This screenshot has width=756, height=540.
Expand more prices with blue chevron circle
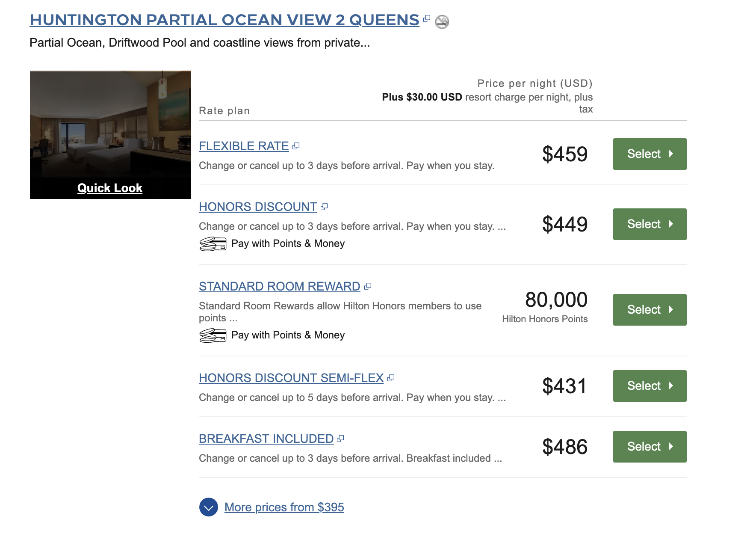point(209,507)
